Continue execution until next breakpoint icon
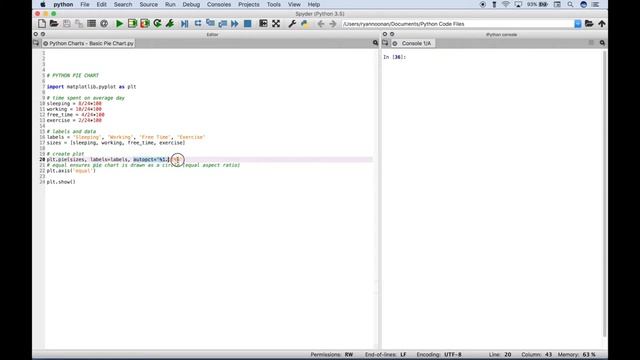The width and height of the screenshot is (640, 360). (235, 24)
